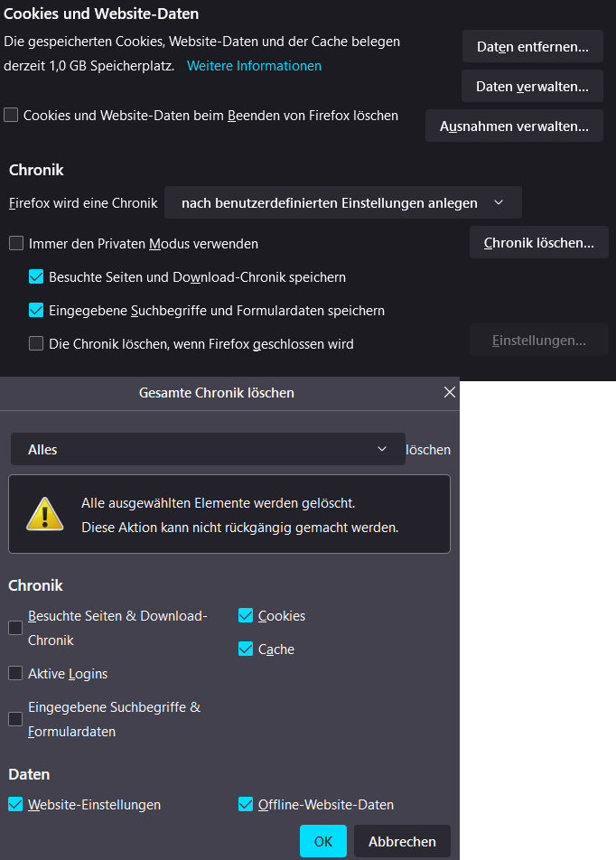Follow the Weitere Informationen link
This screenshot has width=616, height=860.
254,66
